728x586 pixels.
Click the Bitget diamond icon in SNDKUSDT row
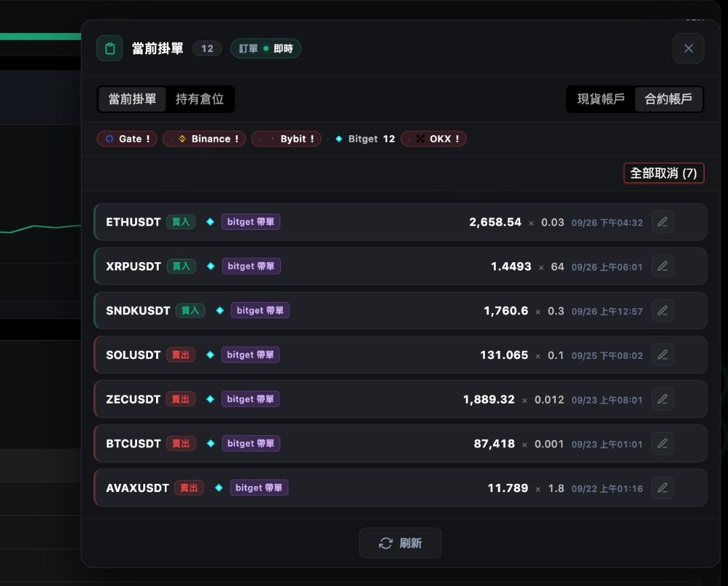220,310
